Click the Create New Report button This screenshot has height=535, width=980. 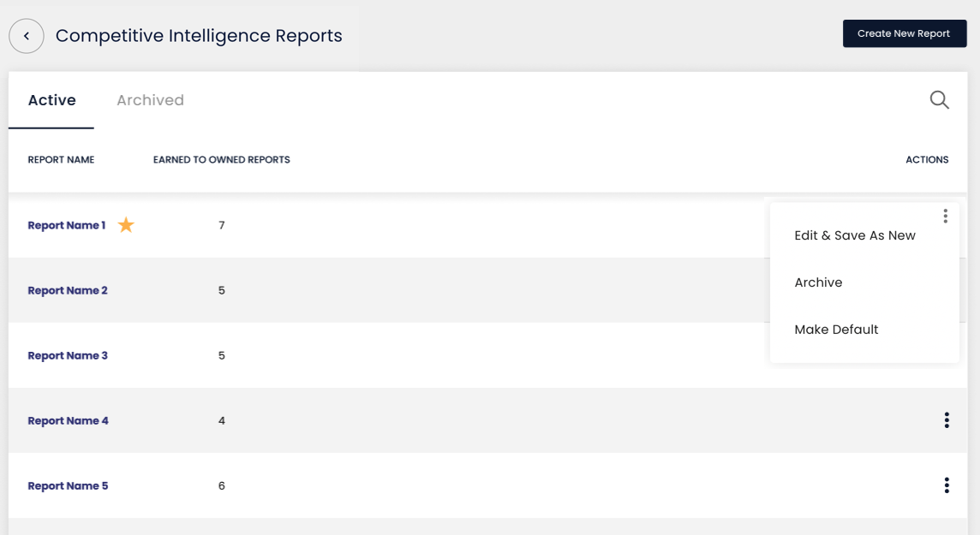pos(905,33)
